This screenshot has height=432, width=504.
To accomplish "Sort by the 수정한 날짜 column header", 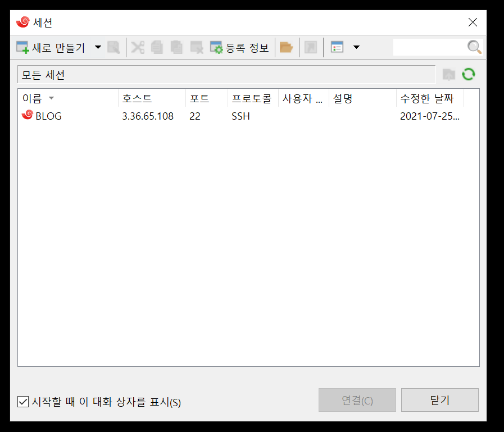I will pos(430,98).
